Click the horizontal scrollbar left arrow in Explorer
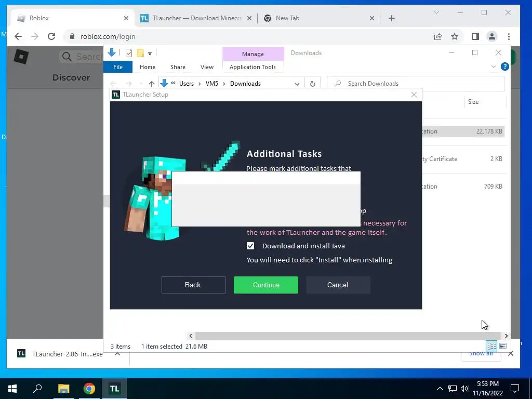532x399 pixels. click(x=191, y=336)
